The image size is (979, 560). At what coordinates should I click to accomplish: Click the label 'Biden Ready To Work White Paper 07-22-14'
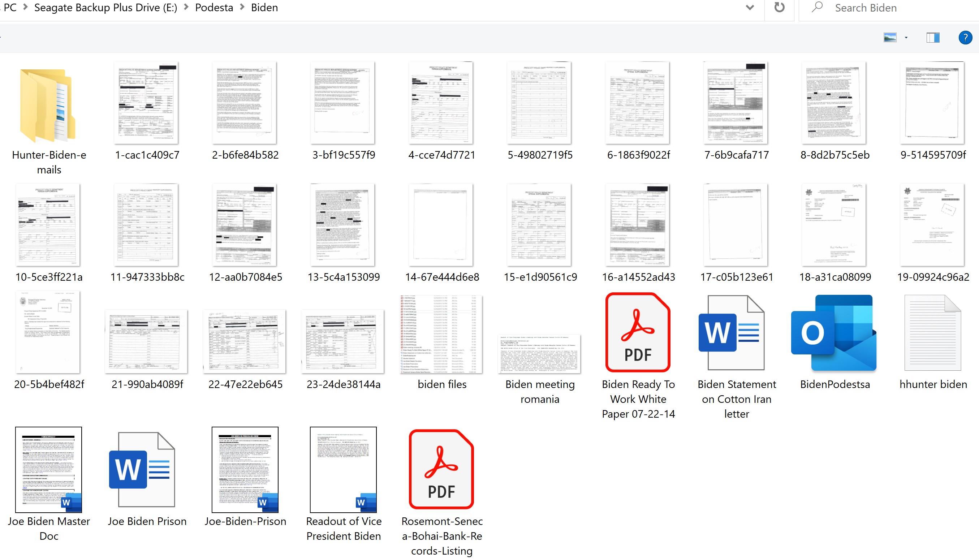pos(638,399)
